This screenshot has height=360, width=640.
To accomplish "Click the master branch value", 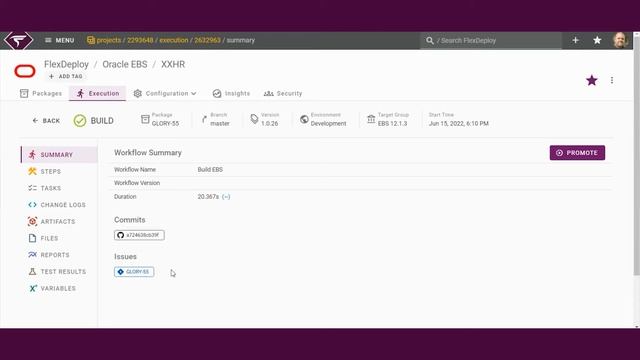I will (220, 123).
